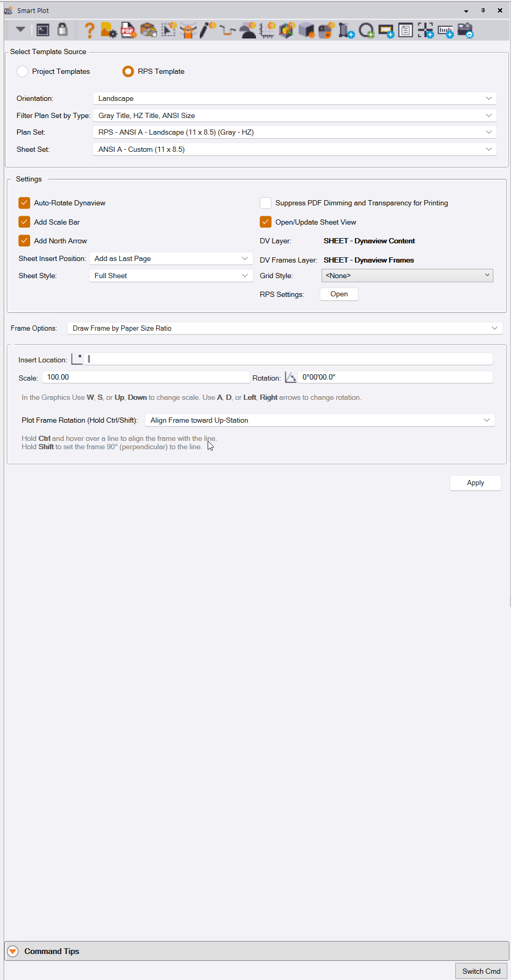
Task: Click the Apply button
Action: tap(475, 482)
